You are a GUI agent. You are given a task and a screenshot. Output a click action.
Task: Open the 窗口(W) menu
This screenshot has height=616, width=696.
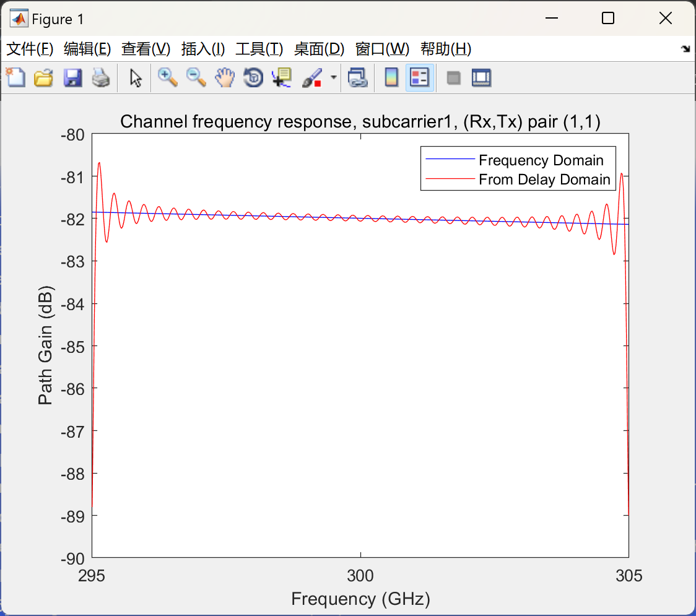point(382,49)
